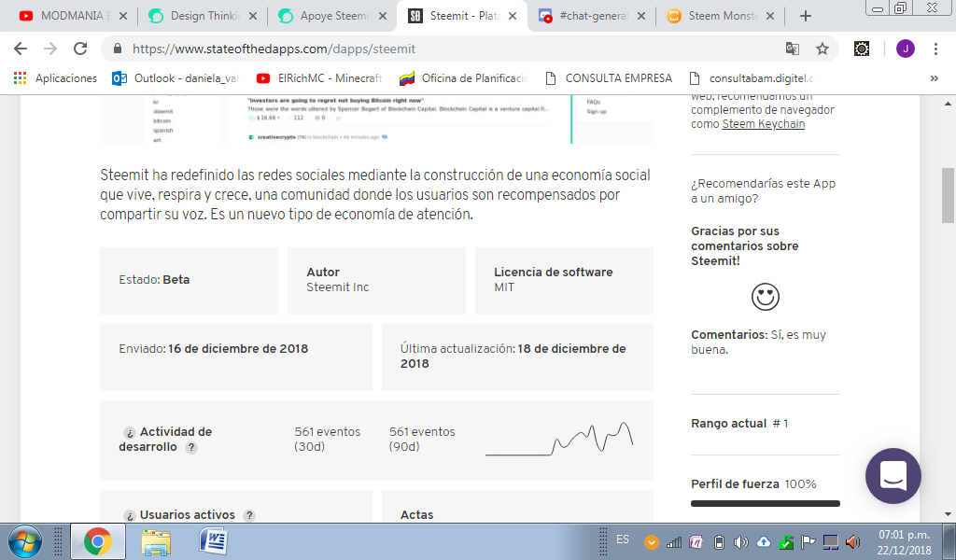Image resolution: width=956 pixels, height=560 pixels.
Task: Open the Windows Start button
Action: click(25, 541)
